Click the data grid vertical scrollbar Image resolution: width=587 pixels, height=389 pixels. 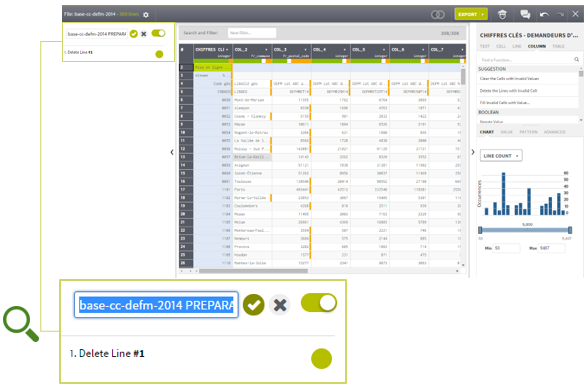click(463, 77)
